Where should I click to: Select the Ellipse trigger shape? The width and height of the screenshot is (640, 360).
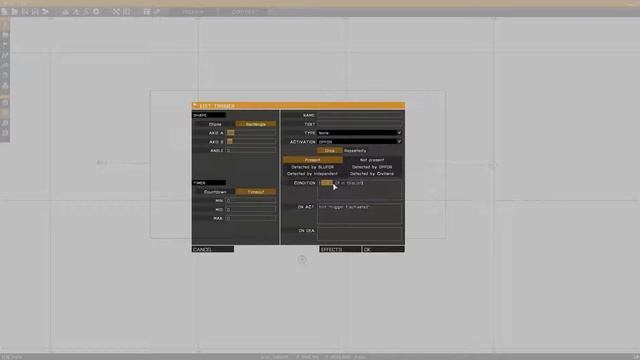click(215, 124)
